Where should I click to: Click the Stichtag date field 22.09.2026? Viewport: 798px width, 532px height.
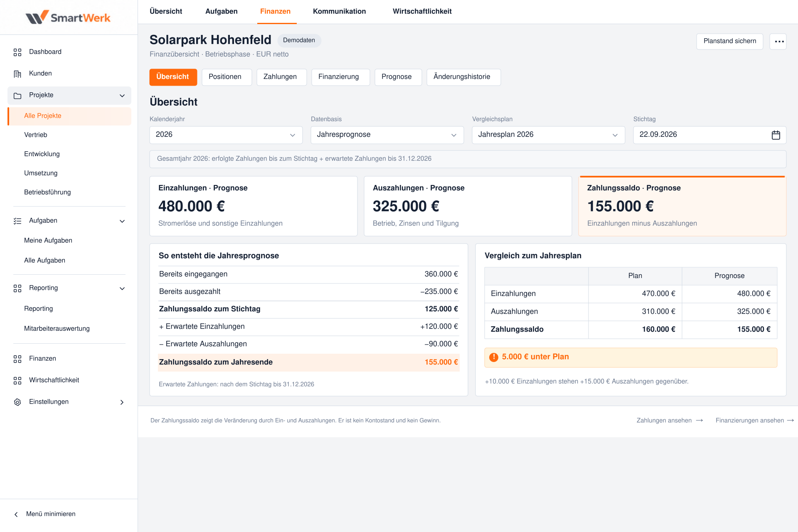[x=710, y=135]
